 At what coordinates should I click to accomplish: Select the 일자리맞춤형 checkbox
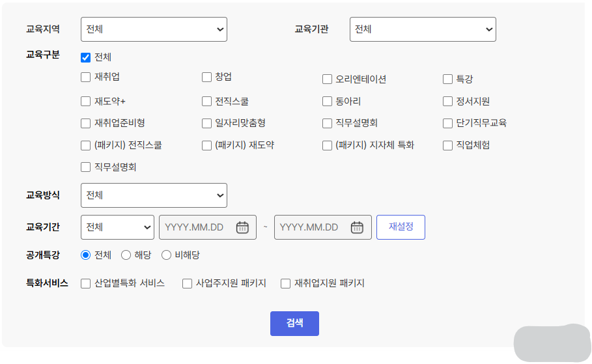point(206,124)
